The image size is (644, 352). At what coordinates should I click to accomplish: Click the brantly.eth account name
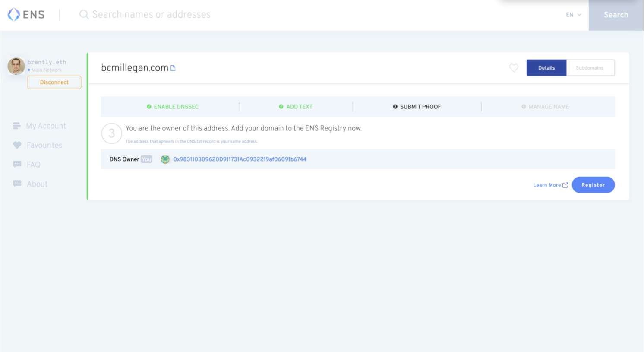pyautogui.click(x=47, y=62)
